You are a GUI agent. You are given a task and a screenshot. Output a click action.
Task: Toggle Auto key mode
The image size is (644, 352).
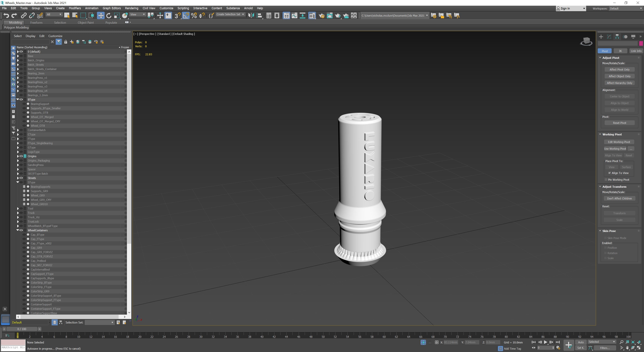coord(581,342)
